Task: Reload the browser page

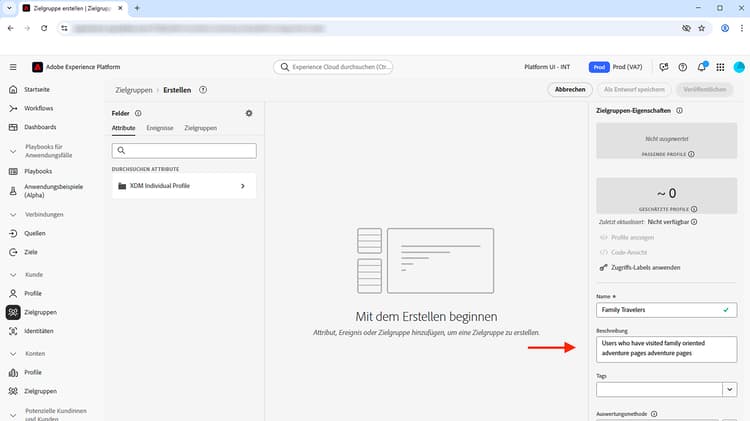Action: (44, 28)
